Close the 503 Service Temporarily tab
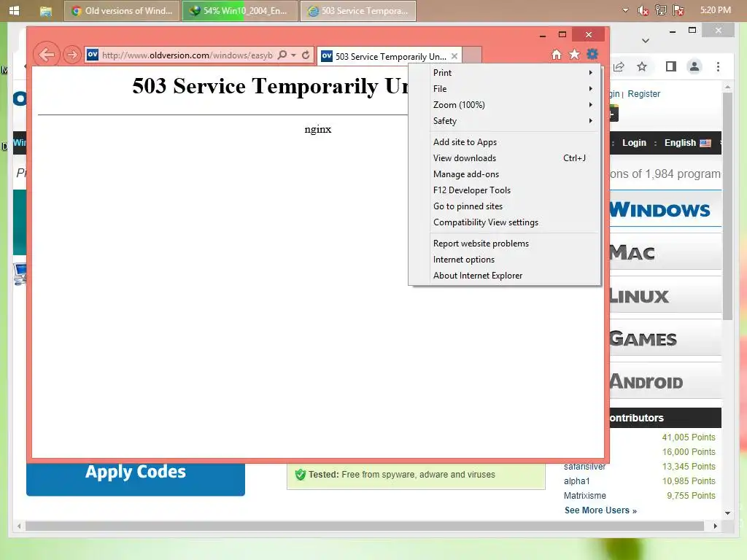 click(454, 56)
